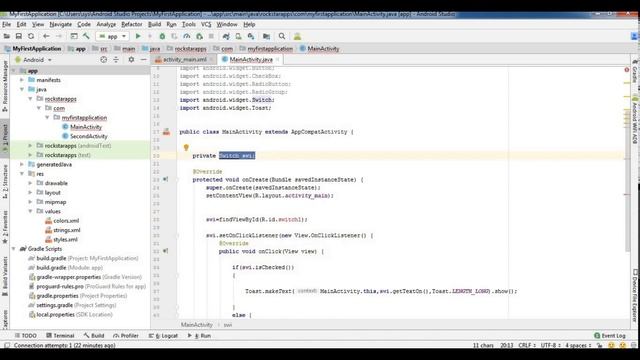Click Attach debugger to Android process icon
640x360 pixels.
[199, 36]
